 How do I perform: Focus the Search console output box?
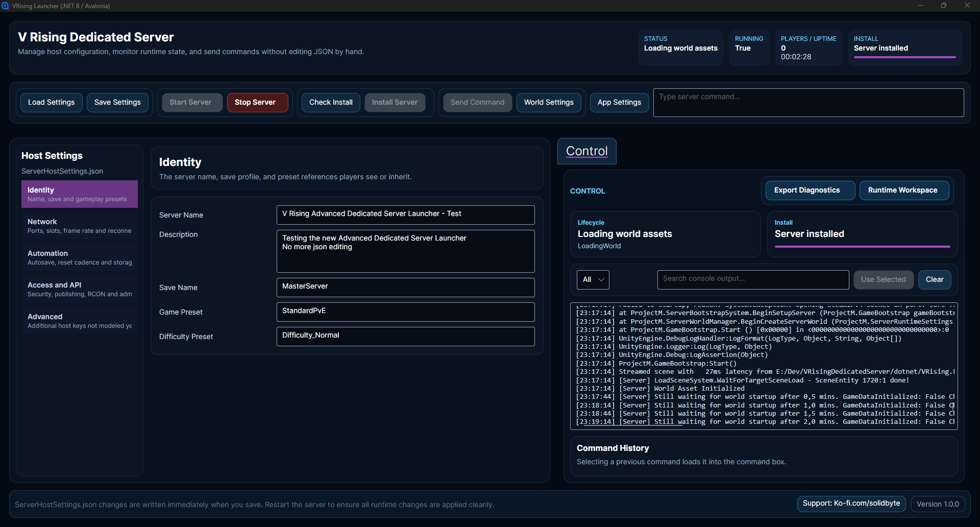[753, 280]
